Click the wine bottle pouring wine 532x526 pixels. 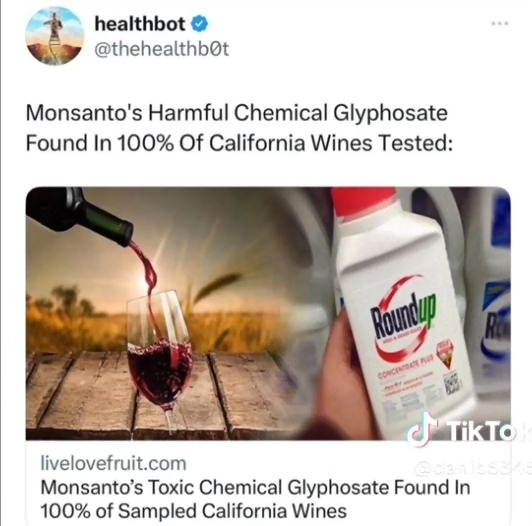(79, 217)
